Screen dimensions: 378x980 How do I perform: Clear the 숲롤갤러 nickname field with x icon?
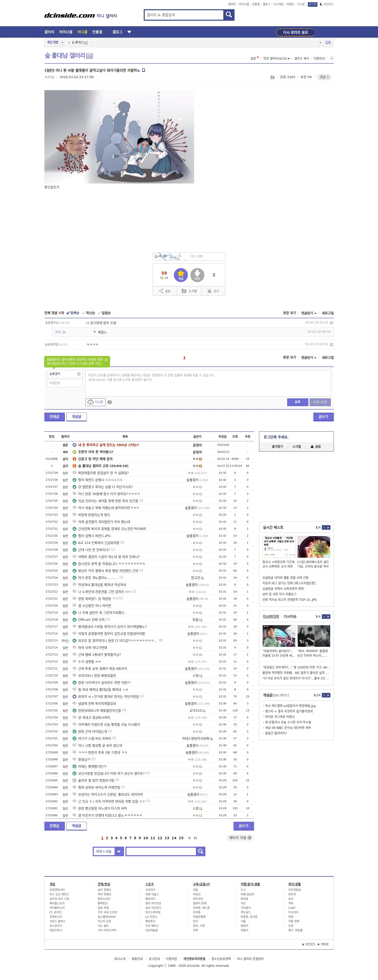tap(79, 374)
